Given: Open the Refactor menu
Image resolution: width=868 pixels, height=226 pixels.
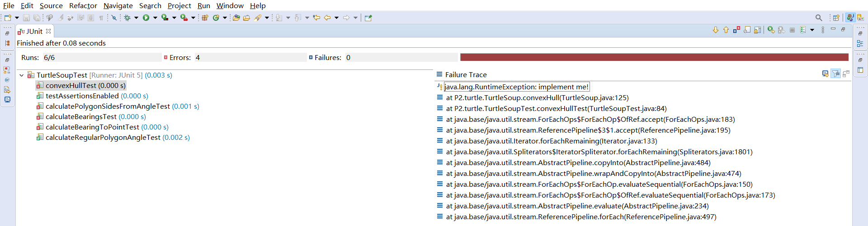Looking at the screenshot, I should pyautogui.click(x=83, y=5).
